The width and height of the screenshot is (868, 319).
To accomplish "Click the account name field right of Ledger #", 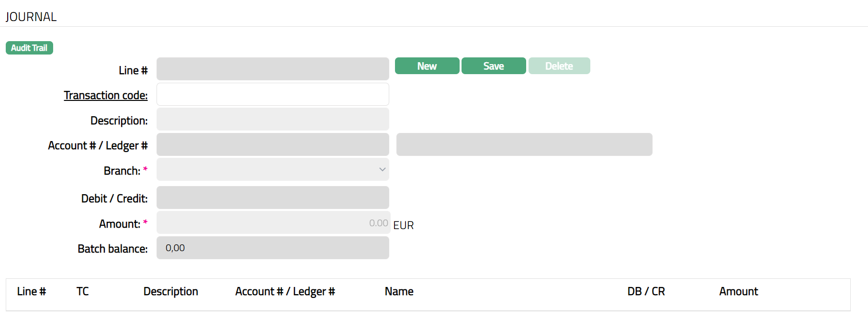I will pyautogui.click(x=524, y=144).
